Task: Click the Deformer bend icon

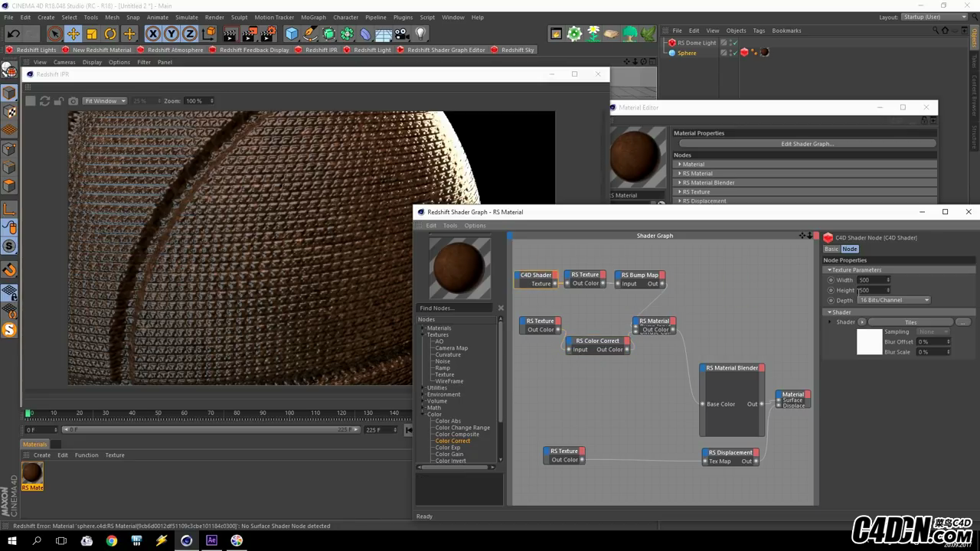Action: pyautogui.click(x=365, y=34)
